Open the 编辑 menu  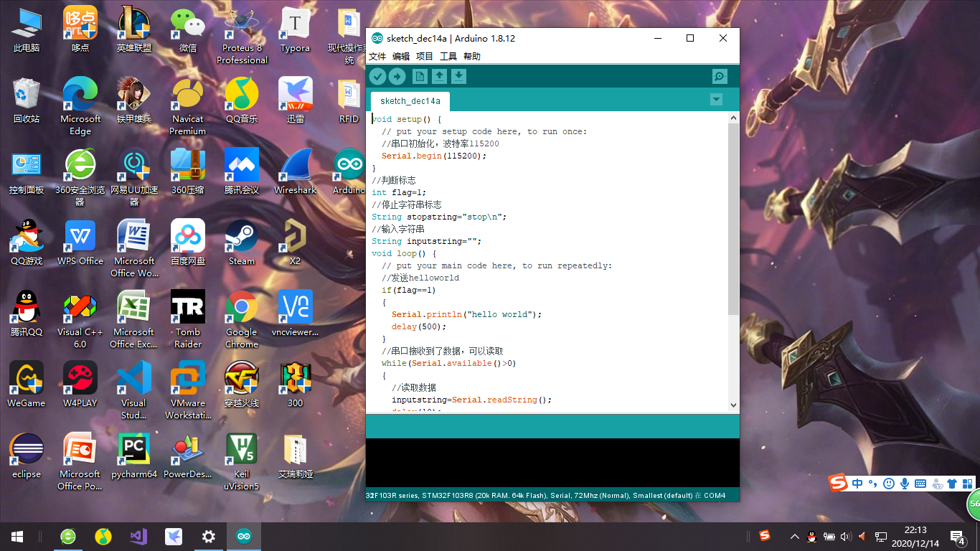401,56
